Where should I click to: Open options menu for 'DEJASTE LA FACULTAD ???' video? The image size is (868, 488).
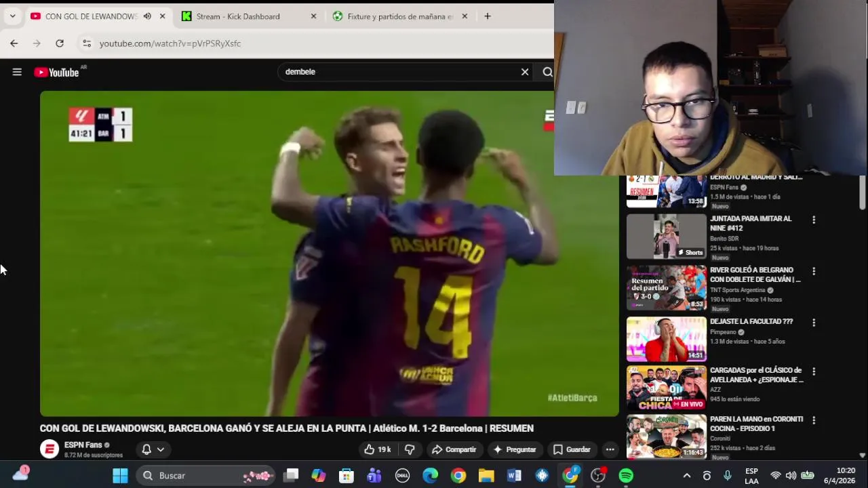(814, 323)
